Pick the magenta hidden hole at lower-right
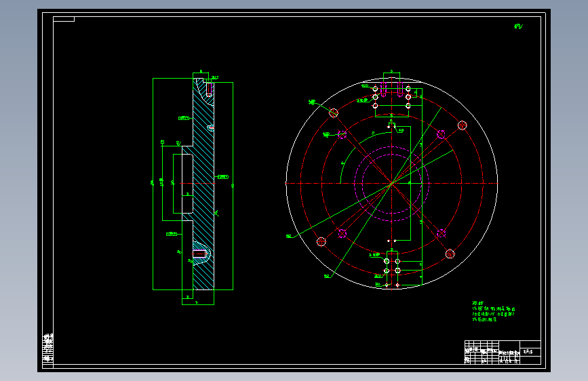The width and height of the screenshot is (588, 381). pos(441,233)
